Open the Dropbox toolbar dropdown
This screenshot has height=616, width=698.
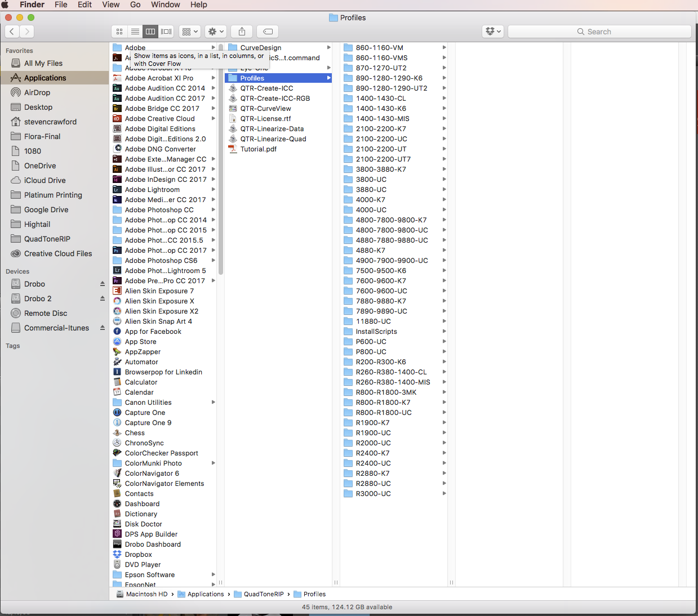click(x=493, y=32)
